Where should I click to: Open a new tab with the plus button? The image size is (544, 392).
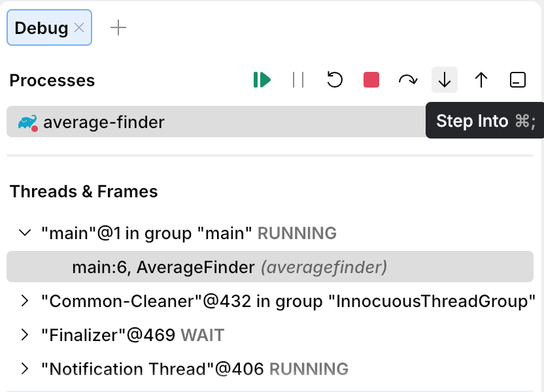point(118,27)
